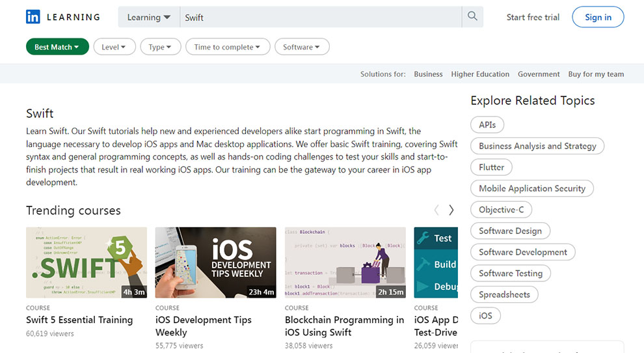Click the 23h 4m duration badge
Image resolution: width=644 pixels, height=353 pixels.
click(262, 292)
